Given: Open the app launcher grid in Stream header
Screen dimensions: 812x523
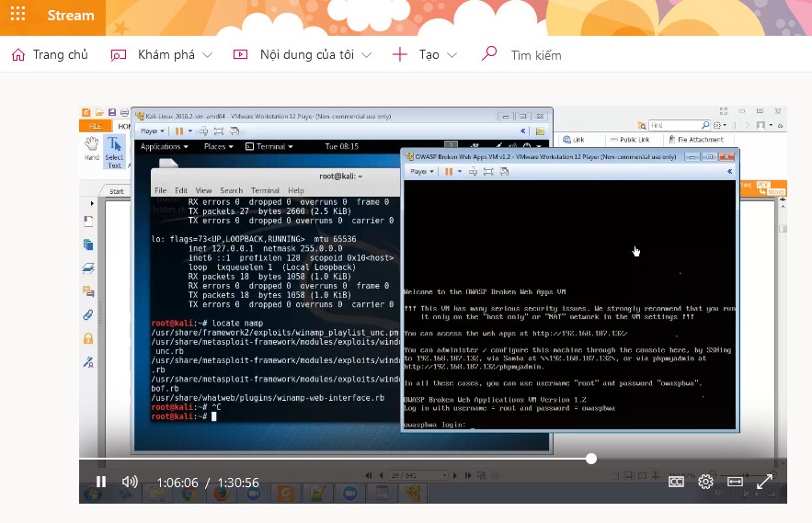Looking at the screenshot, I should 17,14.
